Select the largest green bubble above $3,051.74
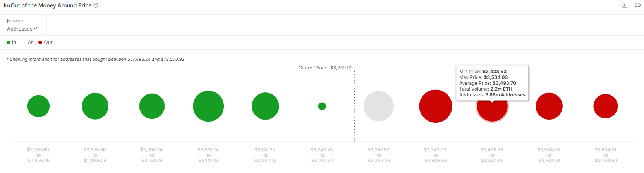Image resolution: width=644 pixels, height=173 pixels. [208, 106]
